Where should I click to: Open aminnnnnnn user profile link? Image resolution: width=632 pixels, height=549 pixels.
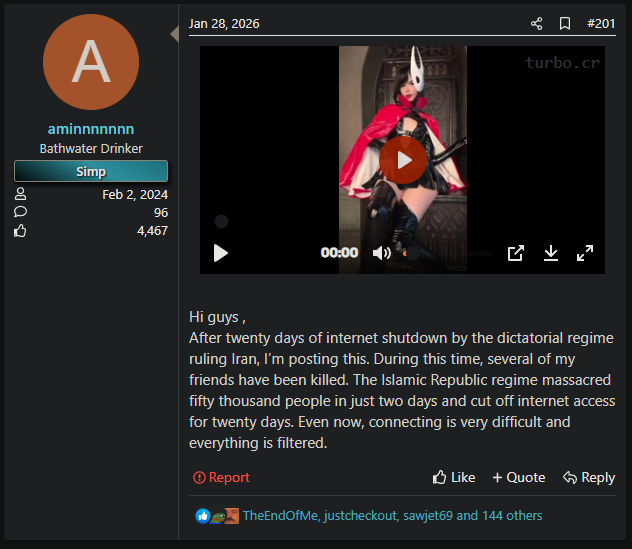tap(91, 129)
